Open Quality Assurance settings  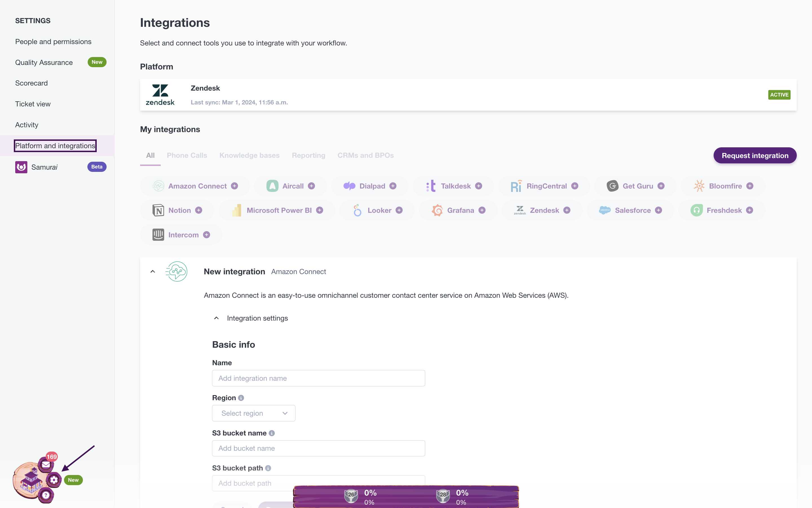44,62
